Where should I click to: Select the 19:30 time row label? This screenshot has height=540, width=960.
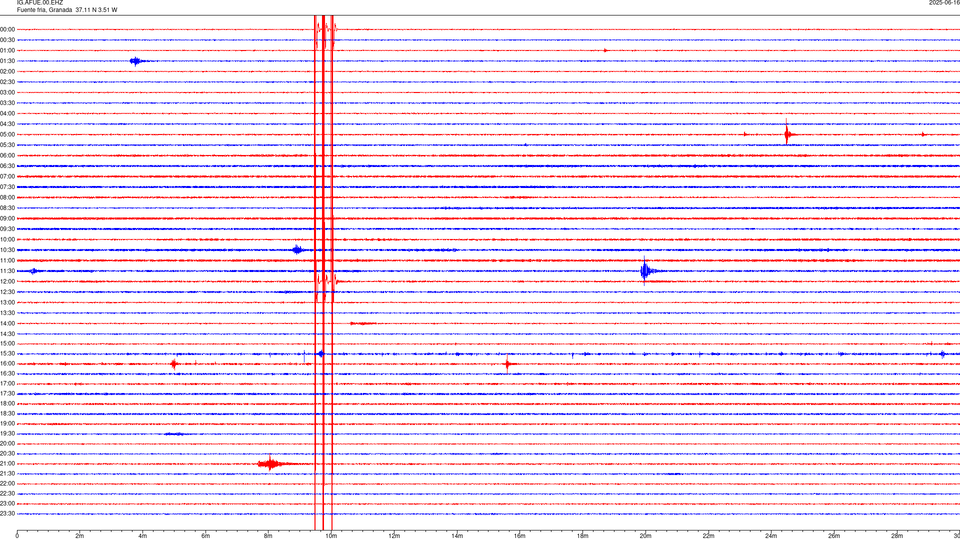(7, 433)
